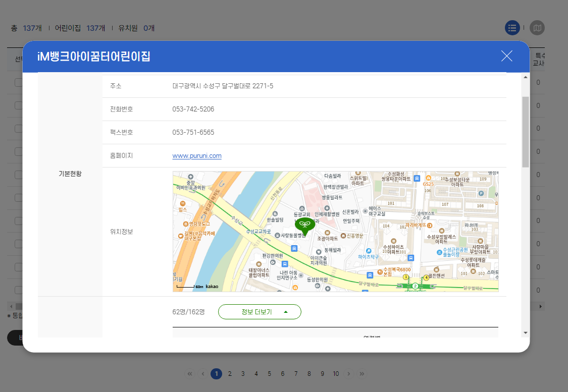This screenshot has width=568, height=392.
Task: Click table horizontal scrollbar left arrow
Action: (x=11, y=306)
